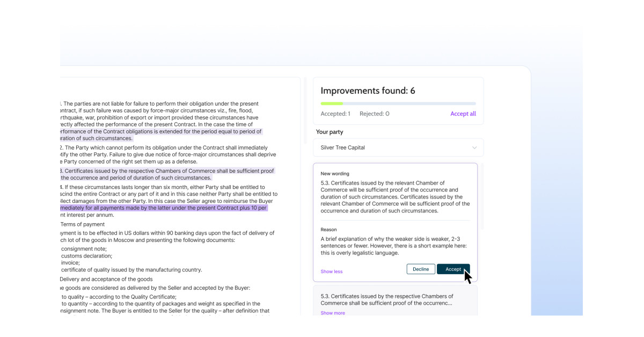
Task: Click the Silver Tree Capital dropdown chevron
Action: [x=474, y=147]
